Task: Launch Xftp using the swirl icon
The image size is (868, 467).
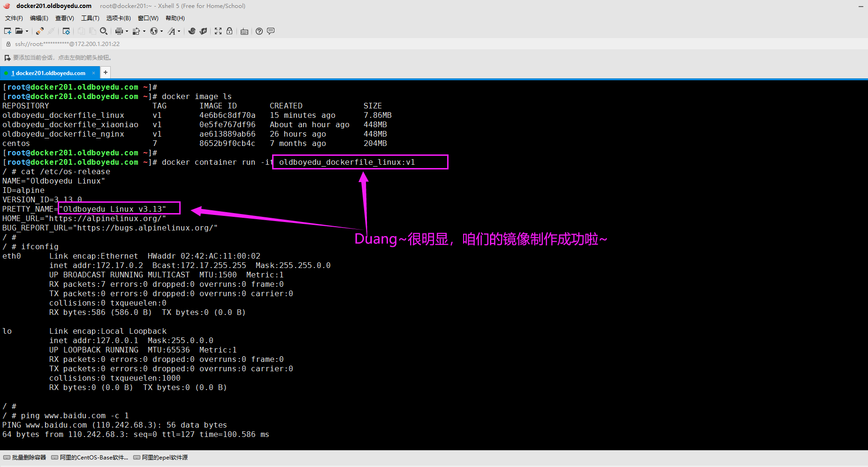Action: [x=192, y=31]
